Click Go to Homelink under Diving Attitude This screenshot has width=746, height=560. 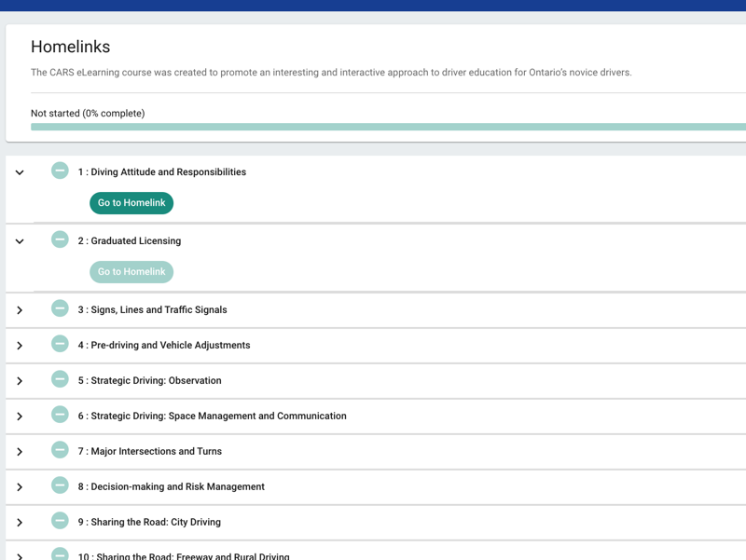[131, 203]
